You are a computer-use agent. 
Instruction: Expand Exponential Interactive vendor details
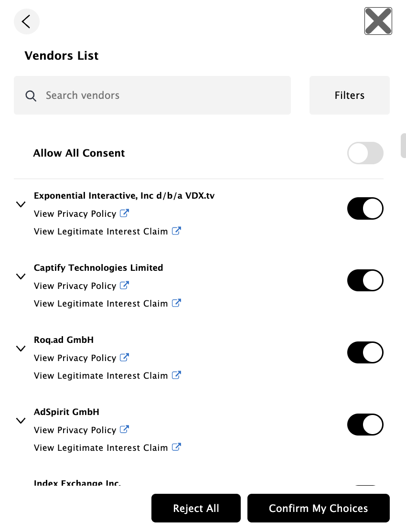click(21, 204)
